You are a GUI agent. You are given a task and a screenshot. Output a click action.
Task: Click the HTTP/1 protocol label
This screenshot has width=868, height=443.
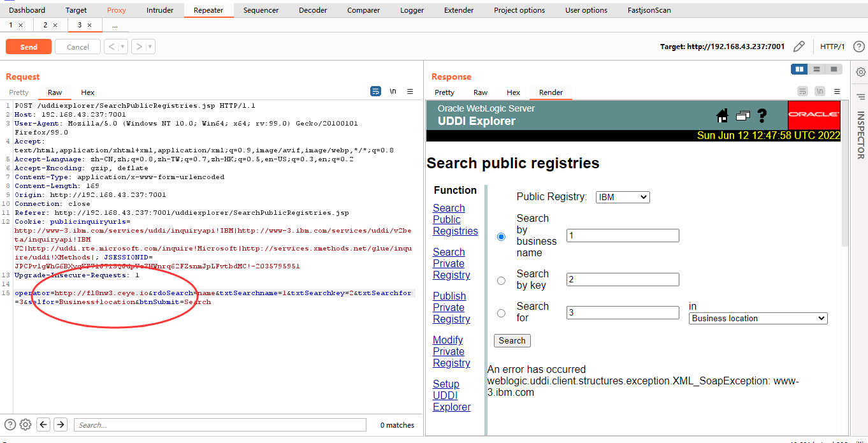pyautogui.click(x=832, y=47)
